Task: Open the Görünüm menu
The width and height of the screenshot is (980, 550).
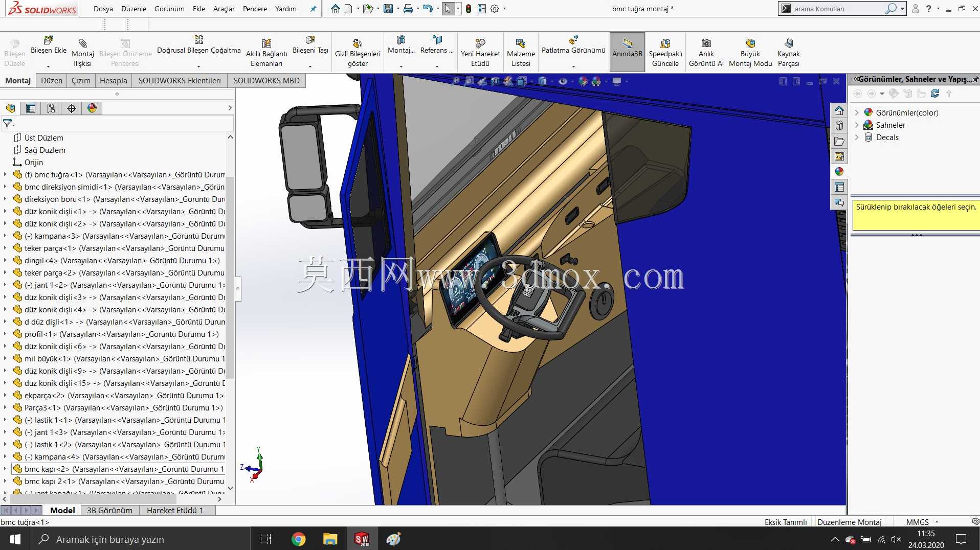Action: [169, 9]
